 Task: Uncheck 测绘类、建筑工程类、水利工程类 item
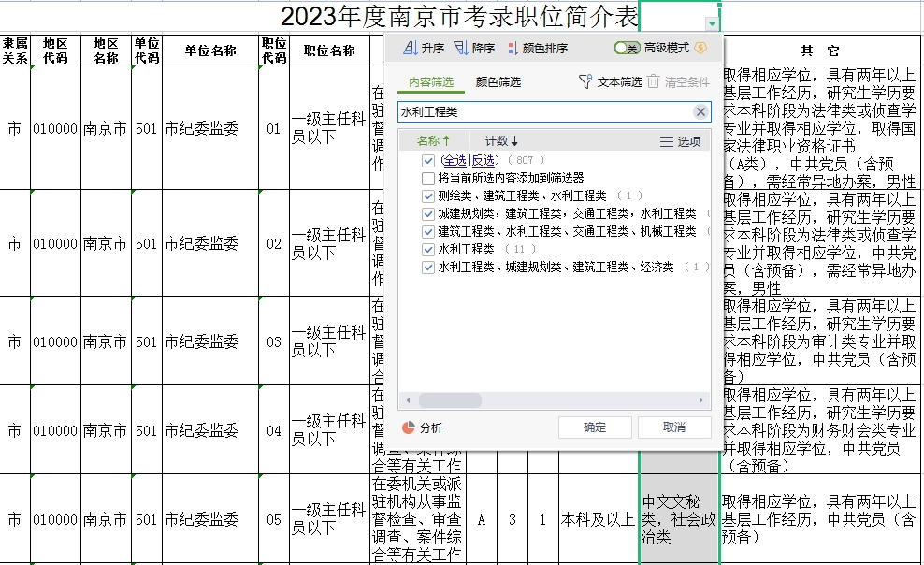(x=428, y=196)
